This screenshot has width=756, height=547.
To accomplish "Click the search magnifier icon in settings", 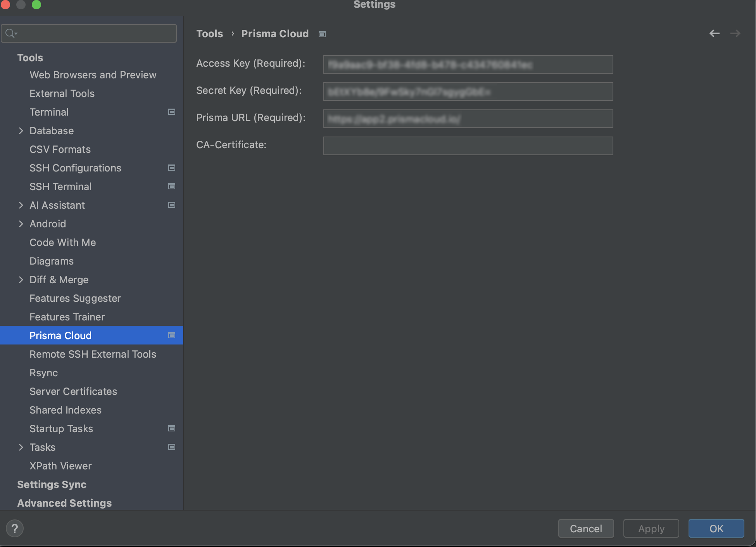I will point(11,33).
